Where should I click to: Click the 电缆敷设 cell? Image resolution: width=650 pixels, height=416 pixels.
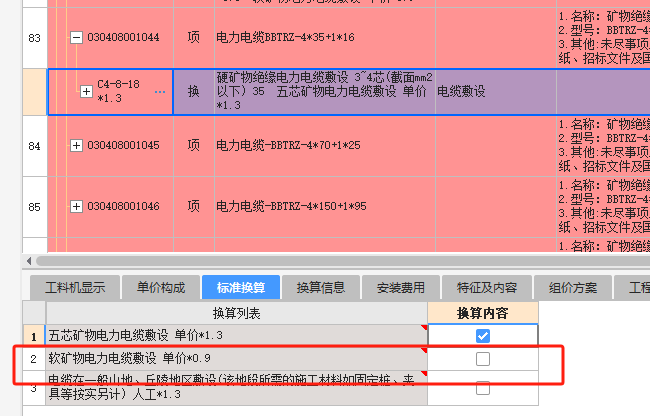coord(496,92)
